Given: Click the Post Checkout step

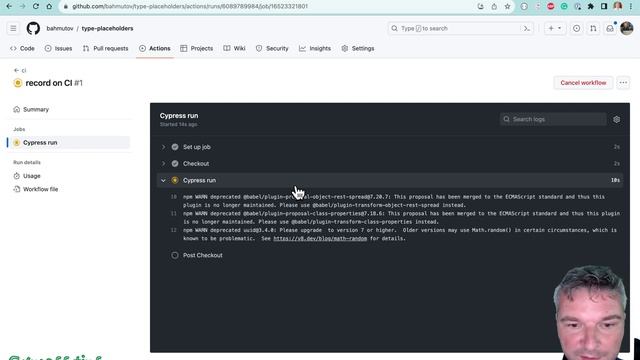Looking at the screenshot, I should pyautogui.click(x=390, y=255).
